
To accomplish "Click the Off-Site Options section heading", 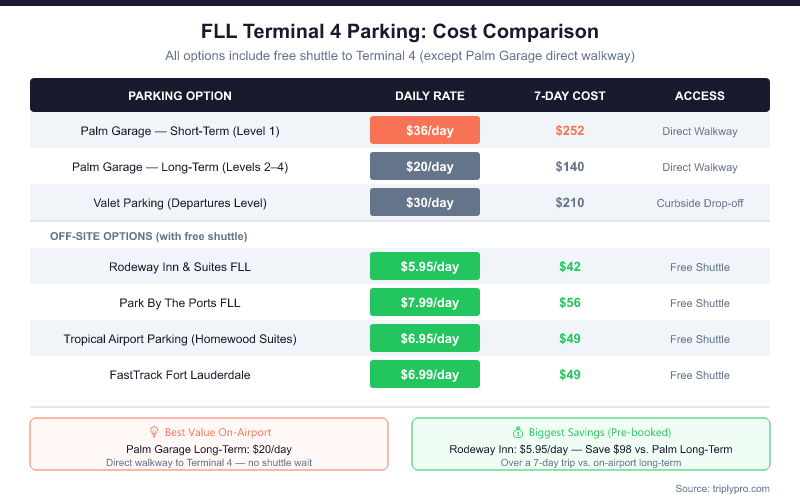I will point(148,236).
